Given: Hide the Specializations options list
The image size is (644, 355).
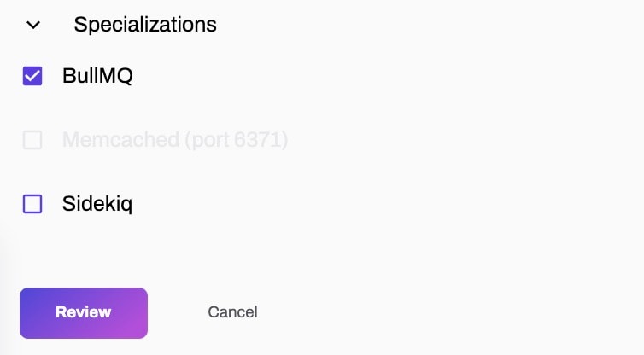Looking at the screenshot, I should click(33, 25).
